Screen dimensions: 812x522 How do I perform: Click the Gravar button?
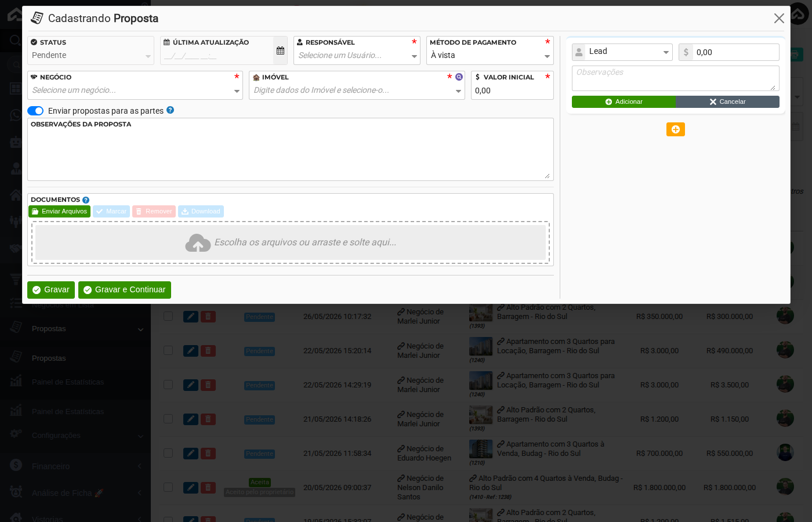(x=51, y=290)
